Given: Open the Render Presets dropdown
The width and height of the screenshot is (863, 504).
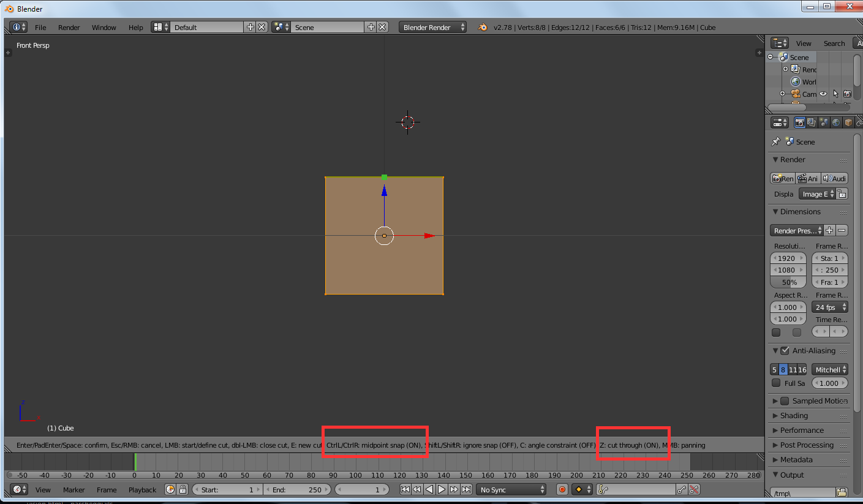Looking at the screenshot, I should click(x=796, y=230).
